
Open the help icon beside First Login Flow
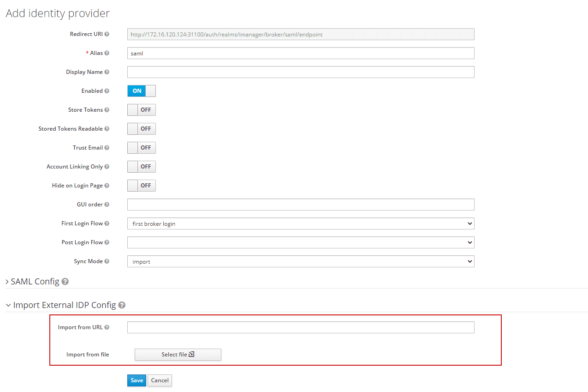[107, 223]
